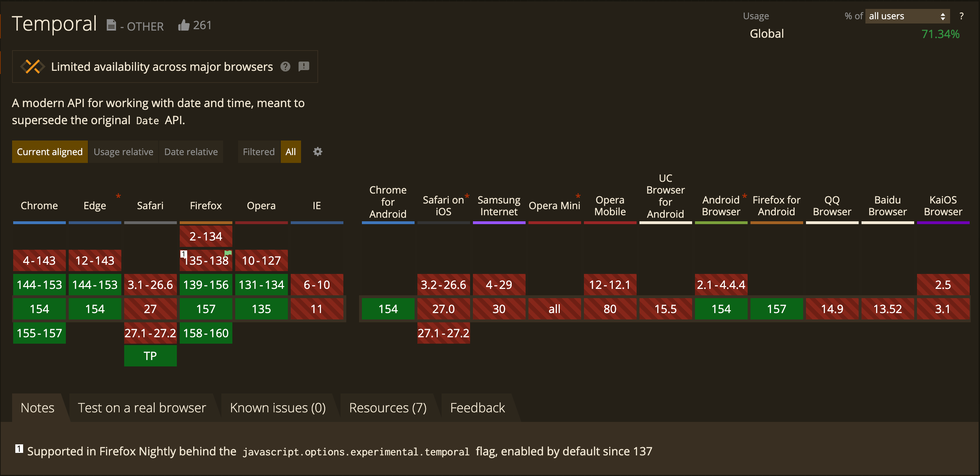Click the global usage 71.34% value
The image size is (980, 476).
tap(940, 34)
